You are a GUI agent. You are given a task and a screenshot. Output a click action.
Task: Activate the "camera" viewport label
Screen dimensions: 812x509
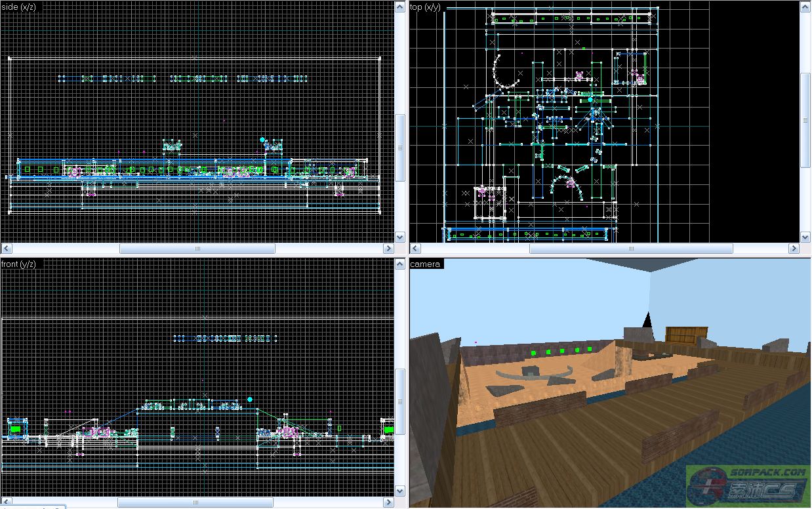(426, 264)
